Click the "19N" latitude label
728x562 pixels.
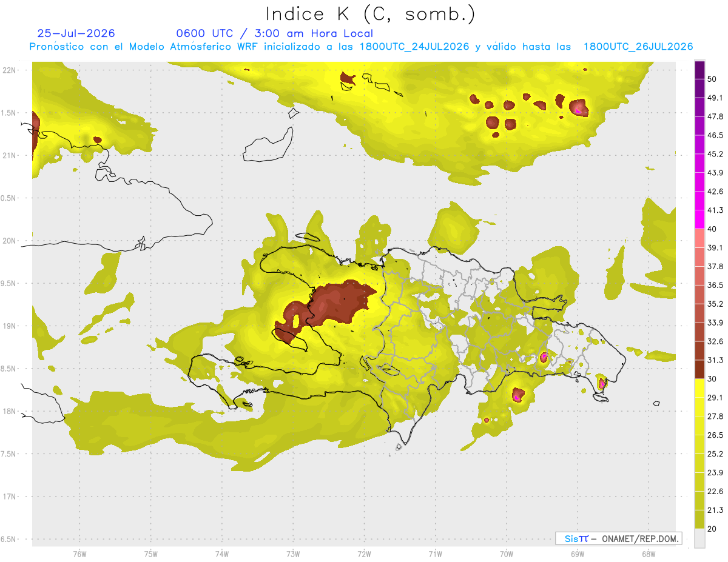[x=10, y=326]
